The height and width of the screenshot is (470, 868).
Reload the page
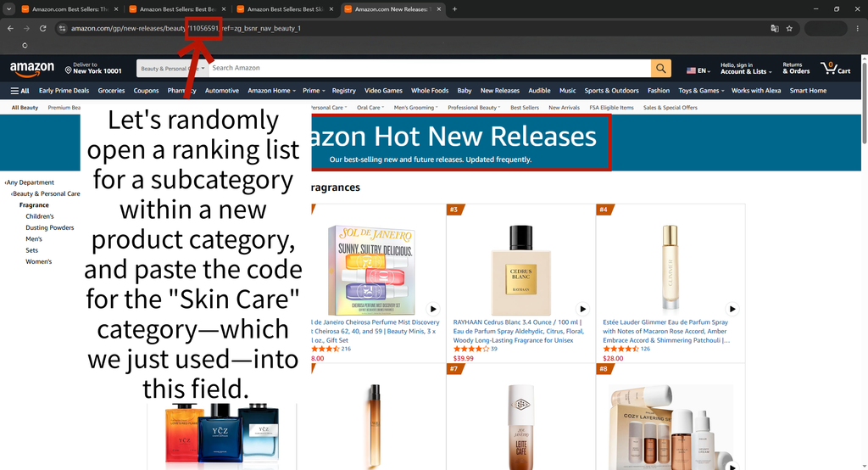(x=42, y=28)
